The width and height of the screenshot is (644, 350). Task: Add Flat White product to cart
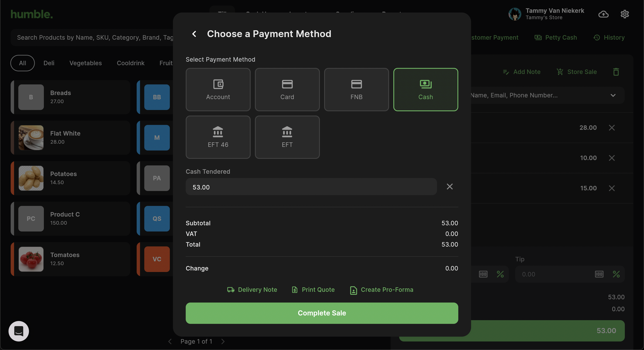pos(70,138)
